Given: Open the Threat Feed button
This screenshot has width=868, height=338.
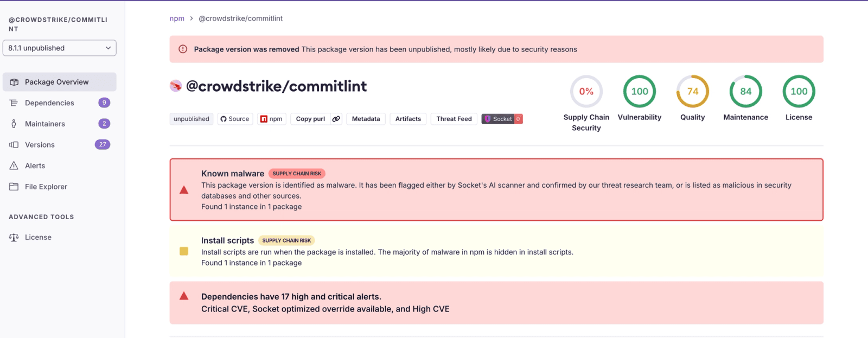Looking at the screenshot, I should tap(454, 119).
